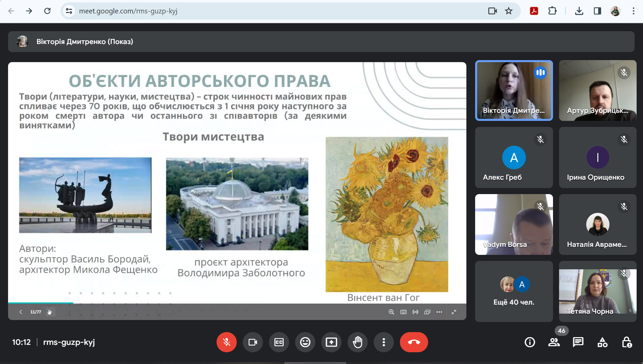Click the live broadcast icon in slide toolbar

[415, 312]
